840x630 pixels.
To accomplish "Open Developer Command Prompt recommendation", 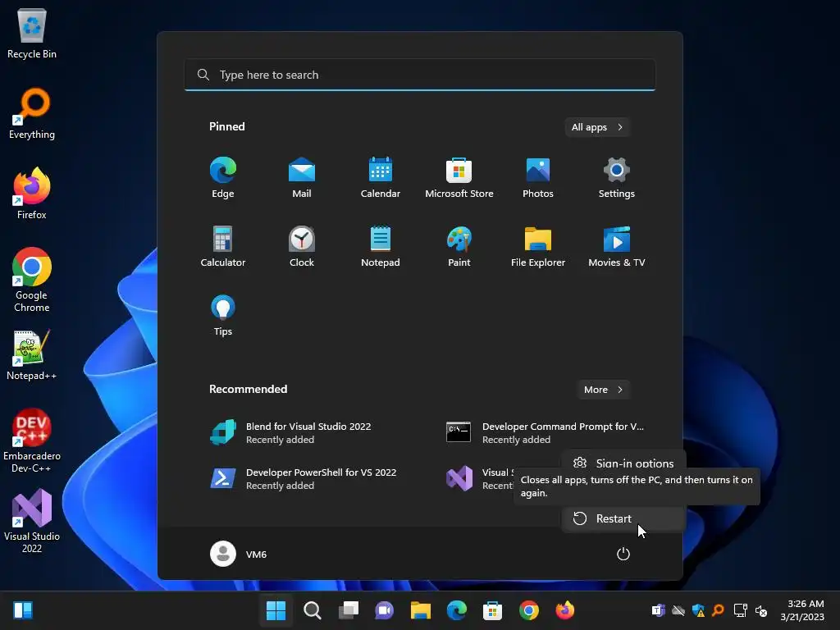I will point(546,433).
